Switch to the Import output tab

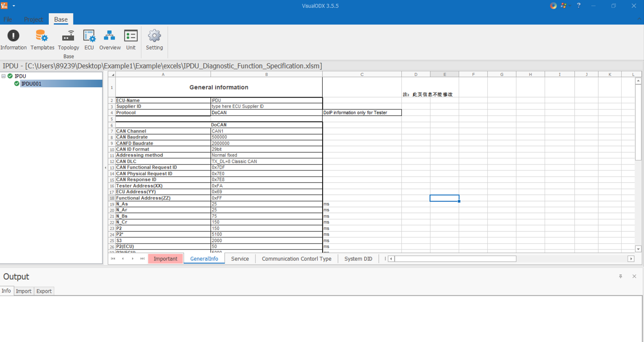pos(24,291)
